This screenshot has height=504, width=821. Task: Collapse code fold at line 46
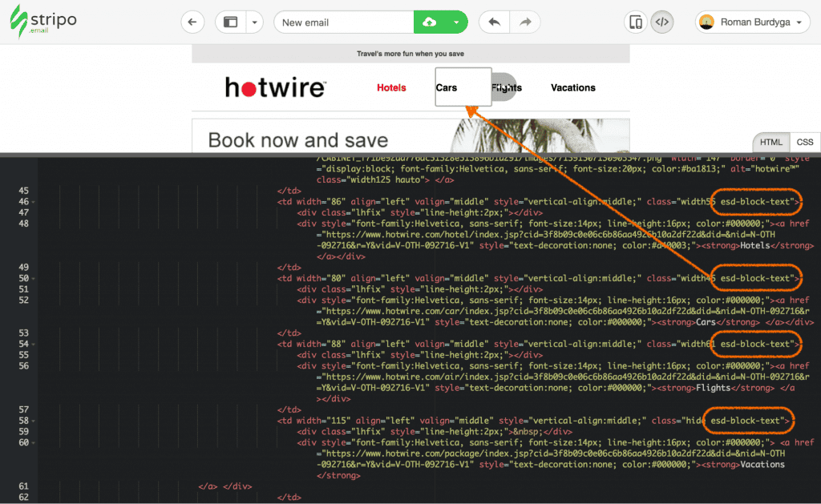point(32,204)
